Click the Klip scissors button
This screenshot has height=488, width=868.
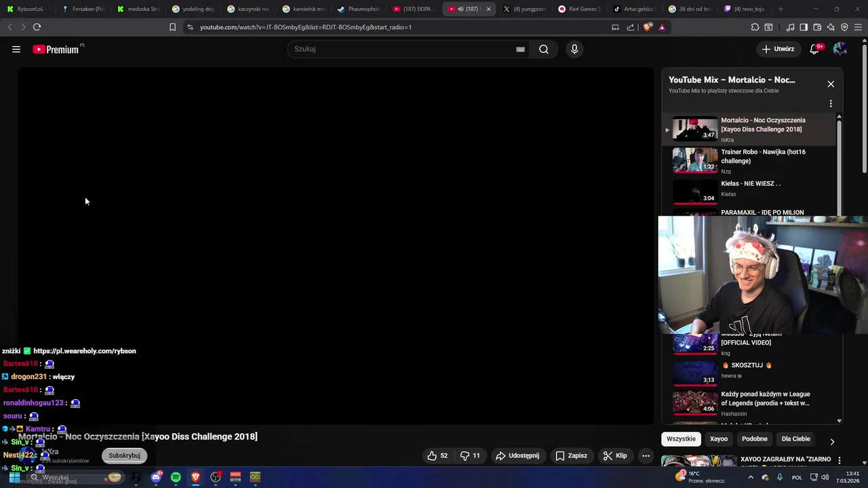point(615,456)
